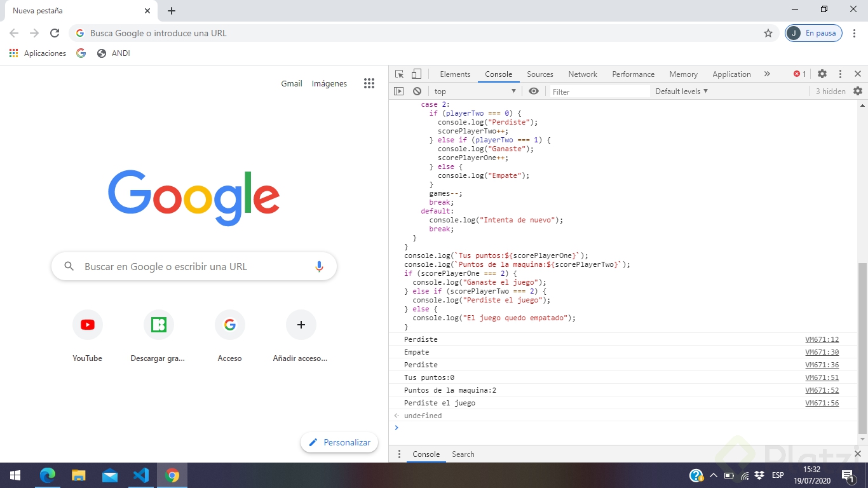Switch to the Sources tab
The width and height of the screenshot is (868, 488).
[x=540, y=74]
